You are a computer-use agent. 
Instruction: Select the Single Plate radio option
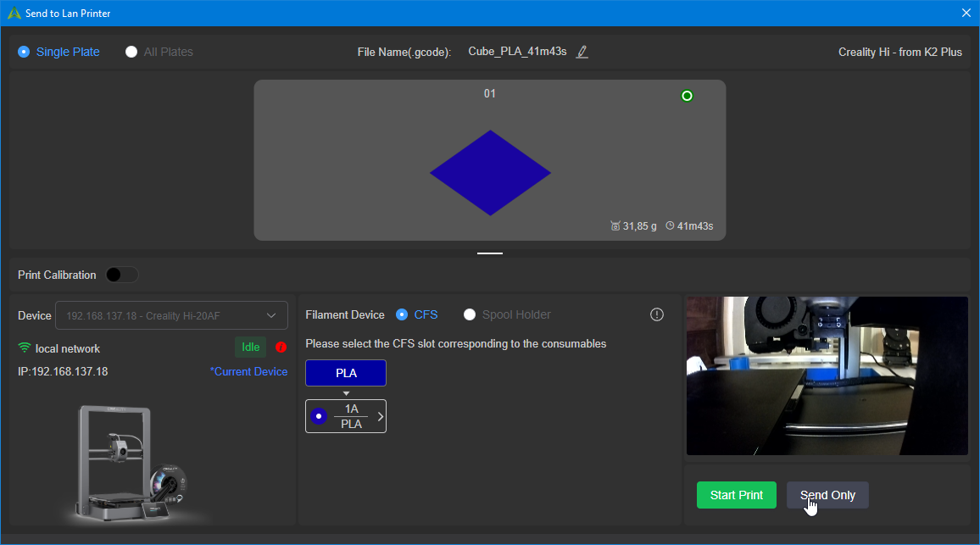click(x=58, y=52)
